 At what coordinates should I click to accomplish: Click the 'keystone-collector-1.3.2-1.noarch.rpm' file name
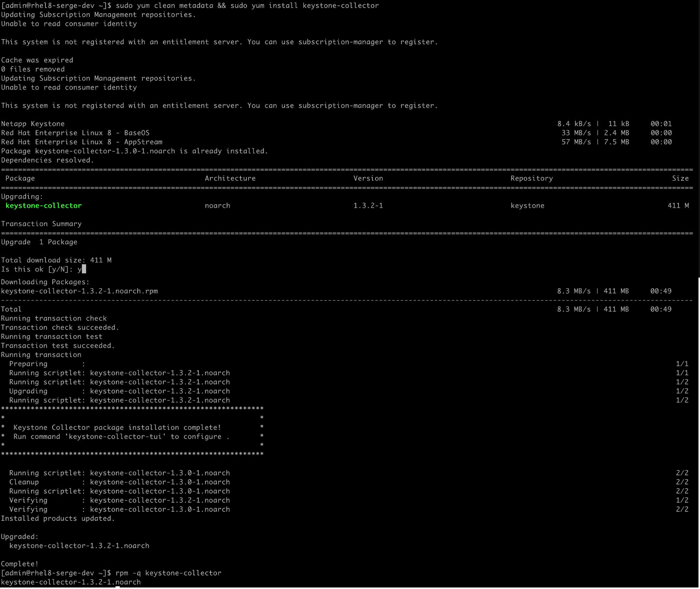point(80,291)
